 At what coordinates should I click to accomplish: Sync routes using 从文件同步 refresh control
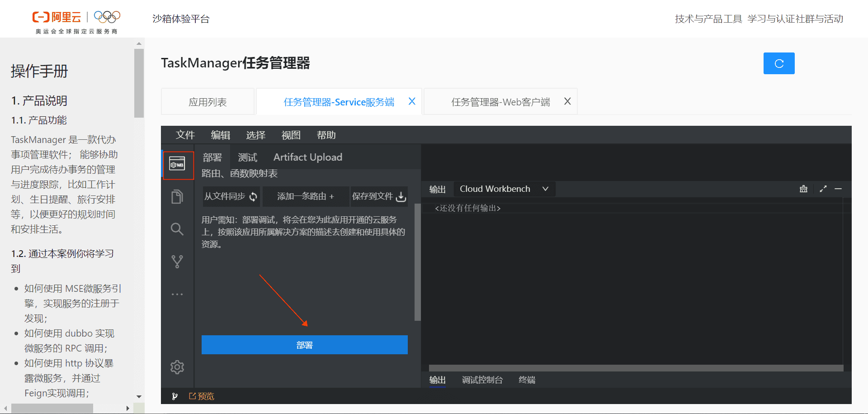tap(231, 196)
